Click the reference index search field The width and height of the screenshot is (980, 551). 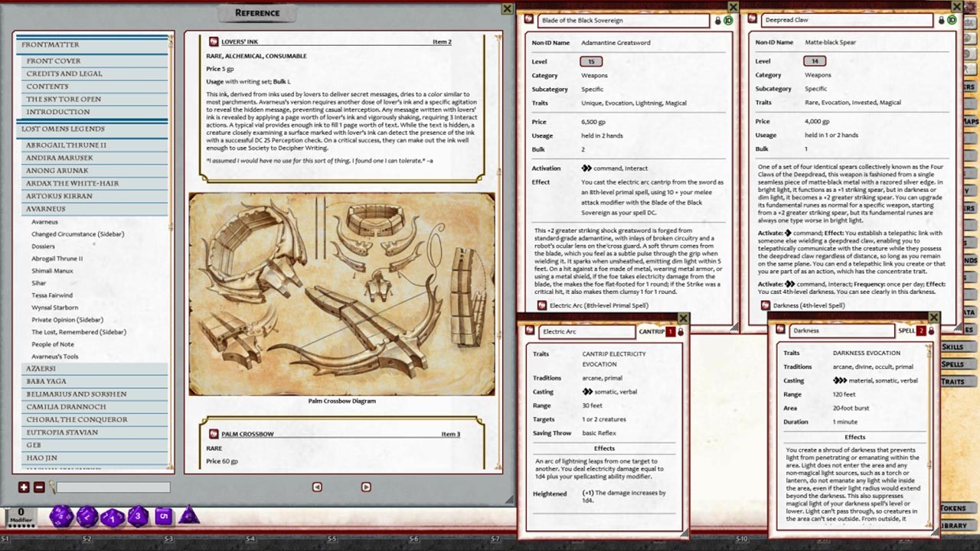(x=113, y=487)
